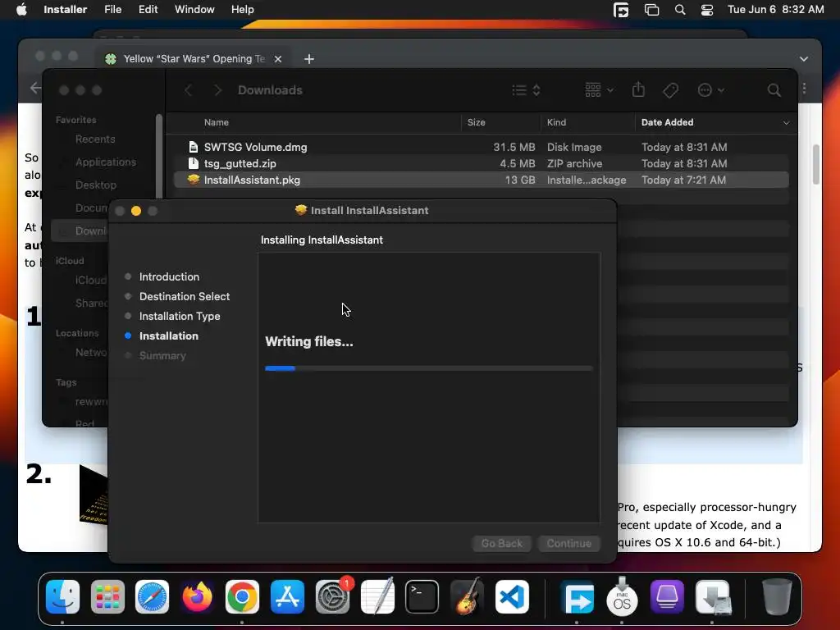Open the Window menu
The width and height of the screenshot is (840, 630).
click(194, 10)
